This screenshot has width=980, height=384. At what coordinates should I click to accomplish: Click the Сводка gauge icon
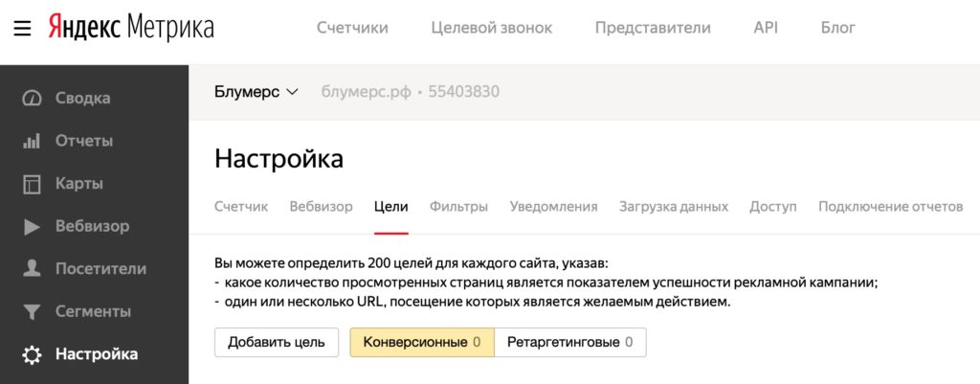33,98
